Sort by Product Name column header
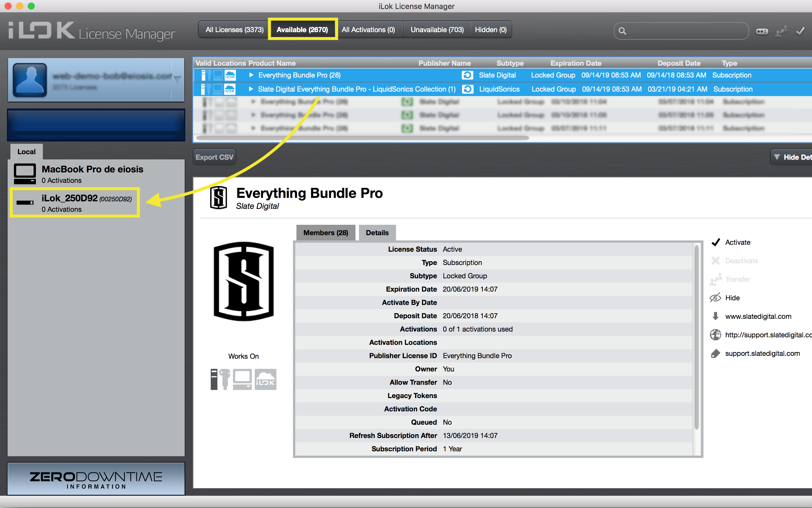This screenshot has width=812, height=508. (x=272, y=63)
